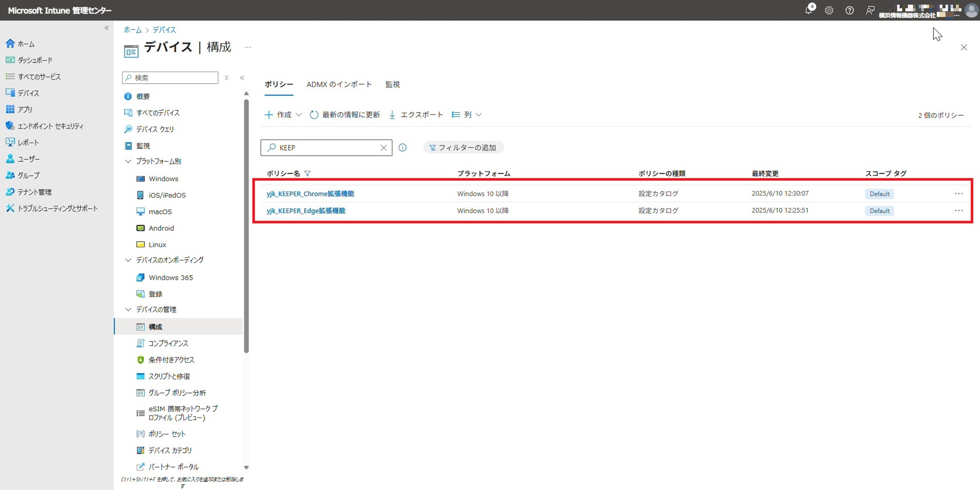This screenshot has width=980, height=490.
Task: Open more options for Edge拡張機能 policy
Action: (959, 210)
